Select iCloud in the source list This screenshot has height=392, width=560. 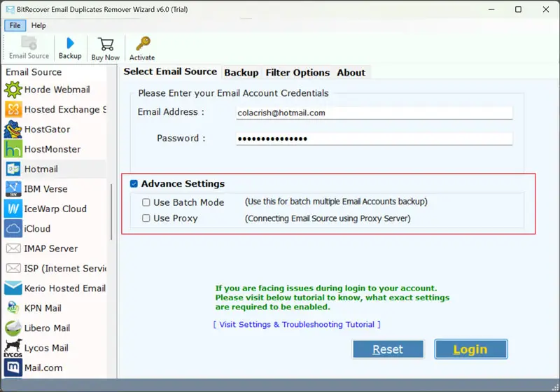point(13,228)
